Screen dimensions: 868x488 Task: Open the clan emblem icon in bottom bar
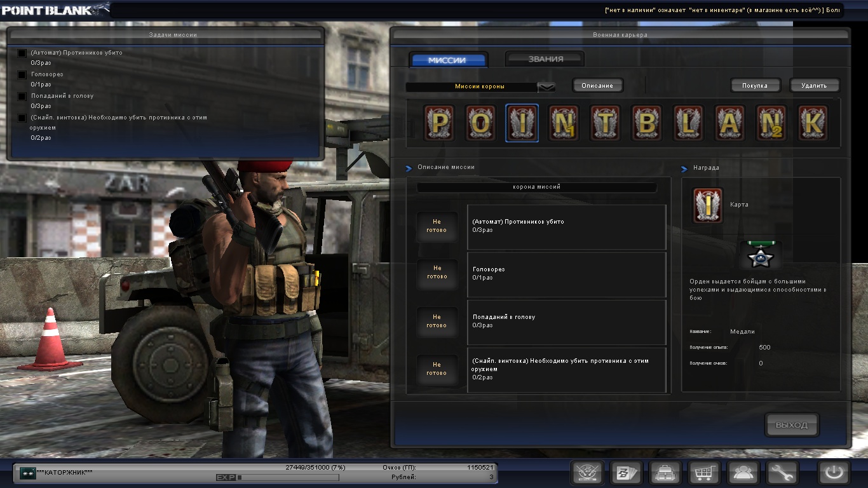click(587, 473)
